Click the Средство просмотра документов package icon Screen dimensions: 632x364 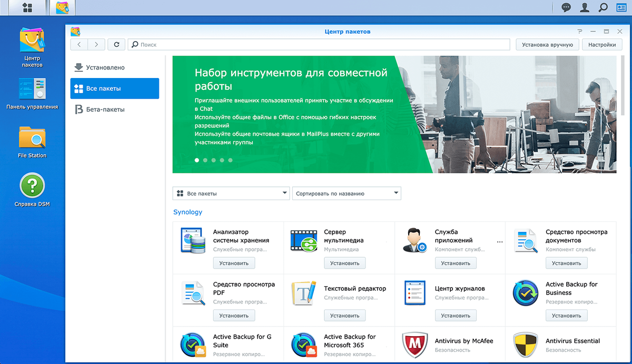pos(525,241)
